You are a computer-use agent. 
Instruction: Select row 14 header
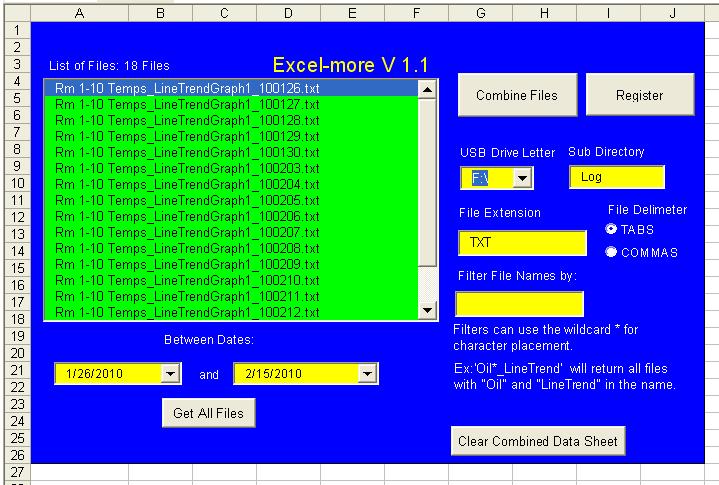(17, 251)
